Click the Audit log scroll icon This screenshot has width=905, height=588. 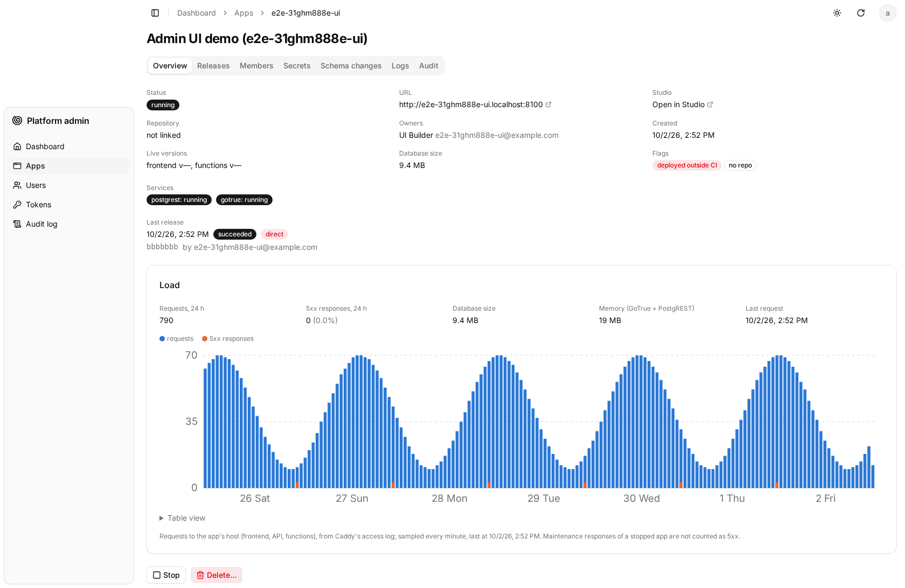pos(17,224)
